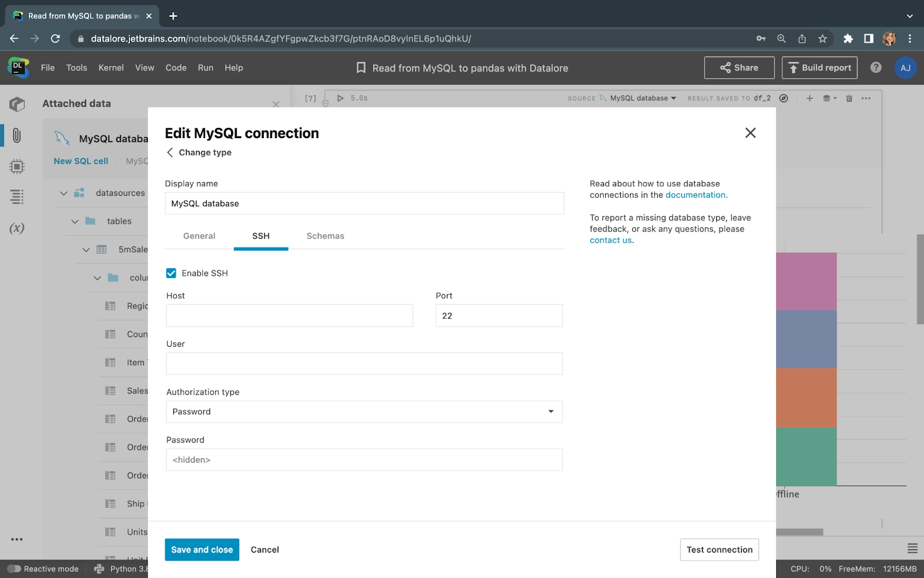Click the Cancel button
This screenshot has width=924, height=578.
coord(264,550)
